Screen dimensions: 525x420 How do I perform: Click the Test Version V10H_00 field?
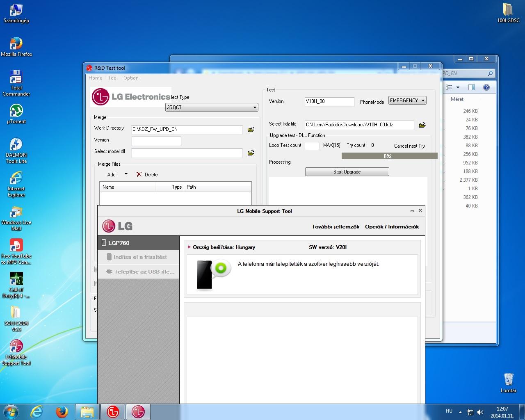(x=330, y=102)
